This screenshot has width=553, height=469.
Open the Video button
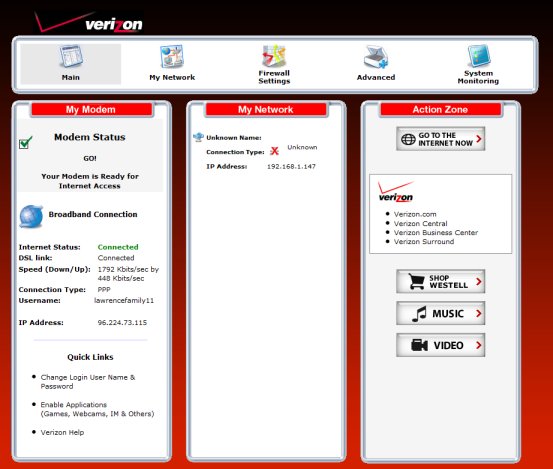click(x=440, y=345)
